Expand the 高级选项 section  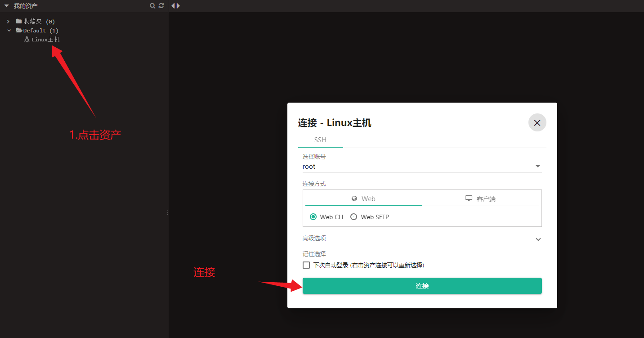point(422,239)
